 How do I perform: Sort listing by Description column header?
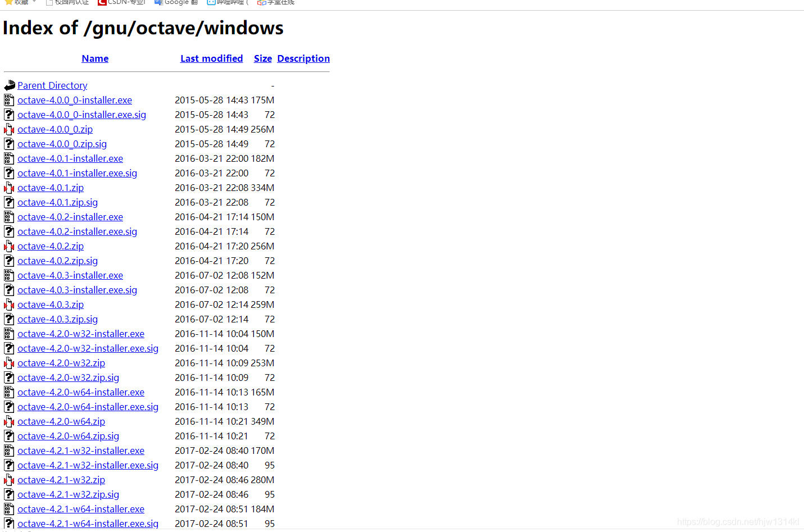point(303,58)
